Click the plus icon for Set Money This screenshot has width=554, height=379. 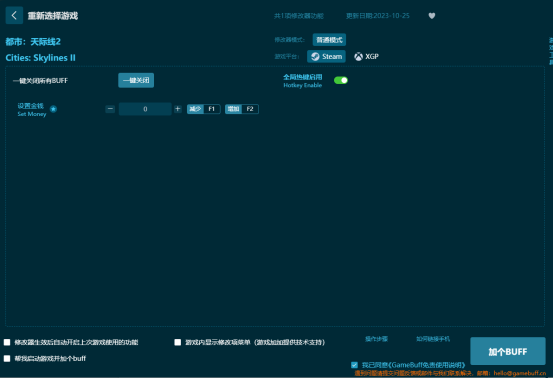(x=178, y=109)
